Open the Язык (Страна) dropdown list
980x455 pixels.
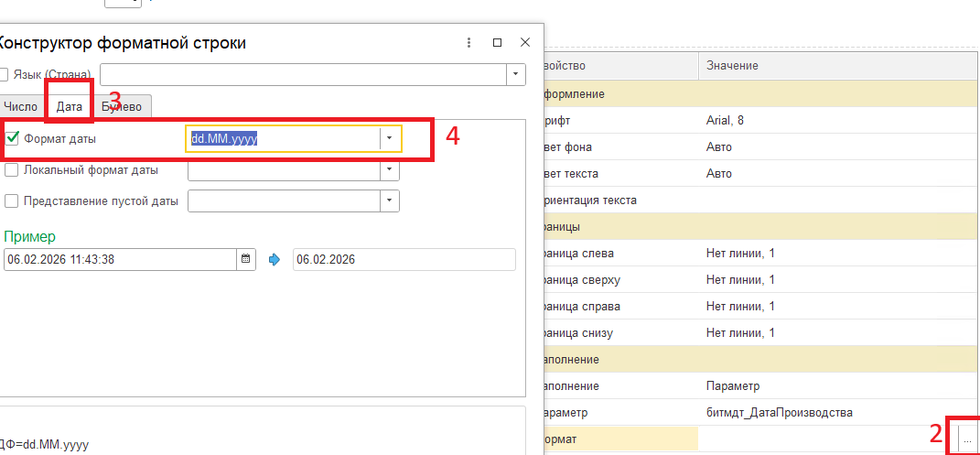tap(516, 74)
